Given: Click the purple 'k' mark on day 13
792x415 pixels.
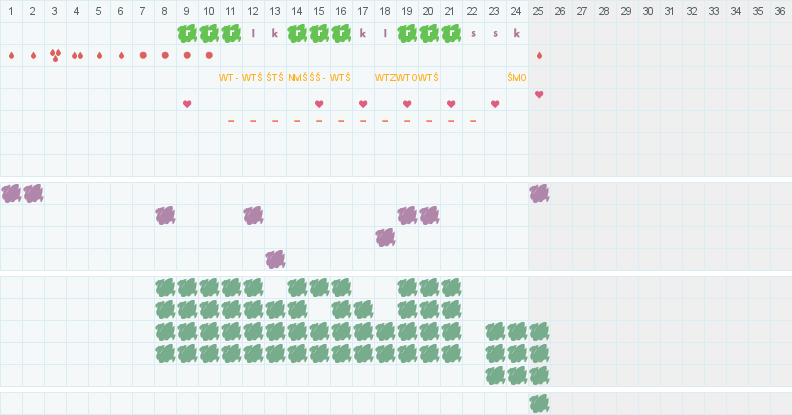Looking at the screenshot, I should pyautogui.click(x=275, y=33).
